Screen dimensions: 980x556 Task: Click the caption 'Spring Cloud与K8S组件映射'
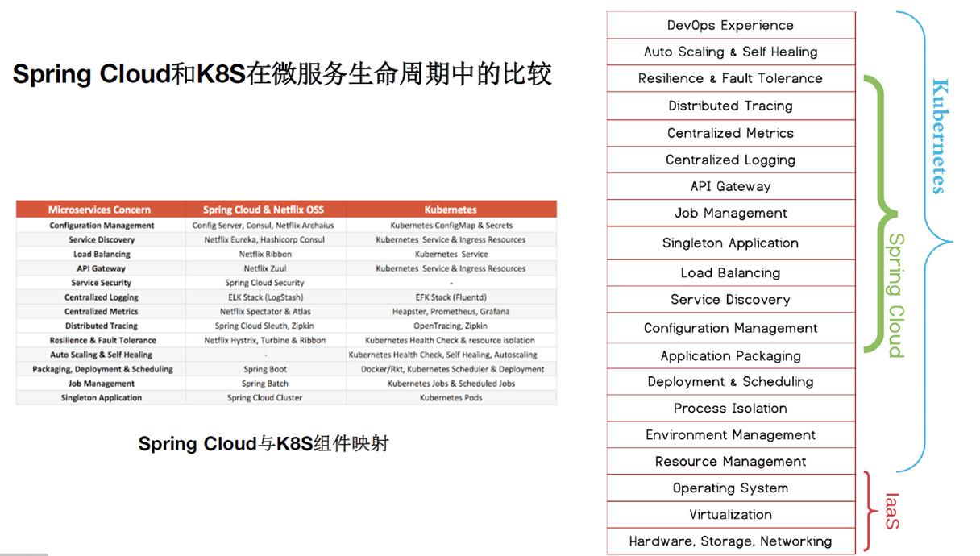coord(264,443)
